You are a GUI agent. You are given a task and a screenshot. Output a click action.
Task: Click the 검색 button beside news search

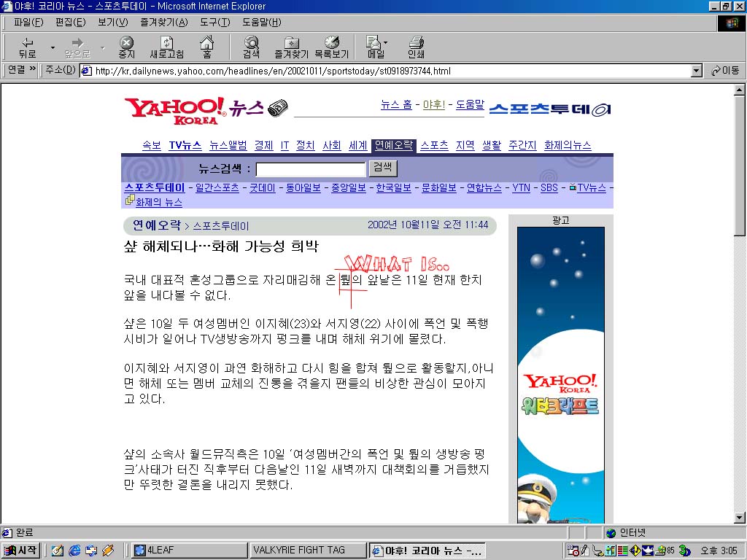click(382, 168)
